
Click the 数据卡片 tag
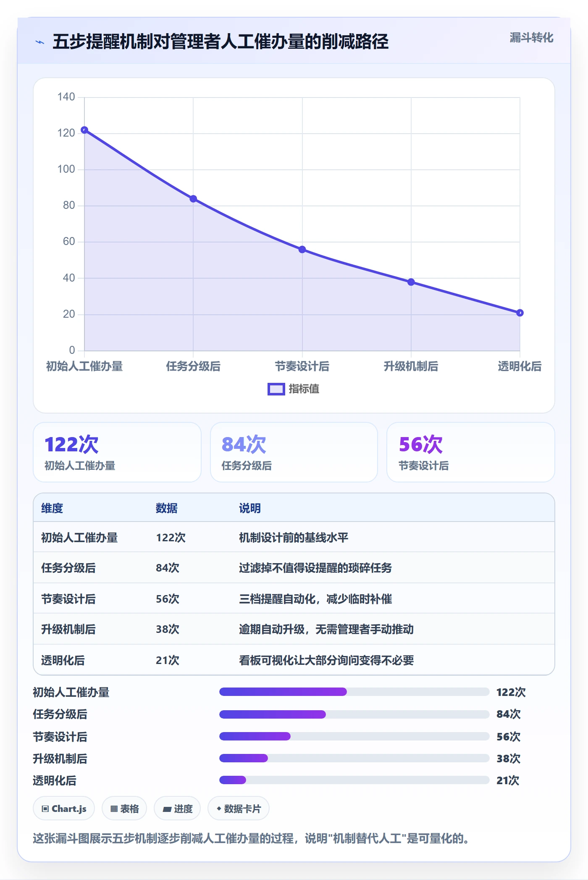pyautogui.click(x=239, y=809)
